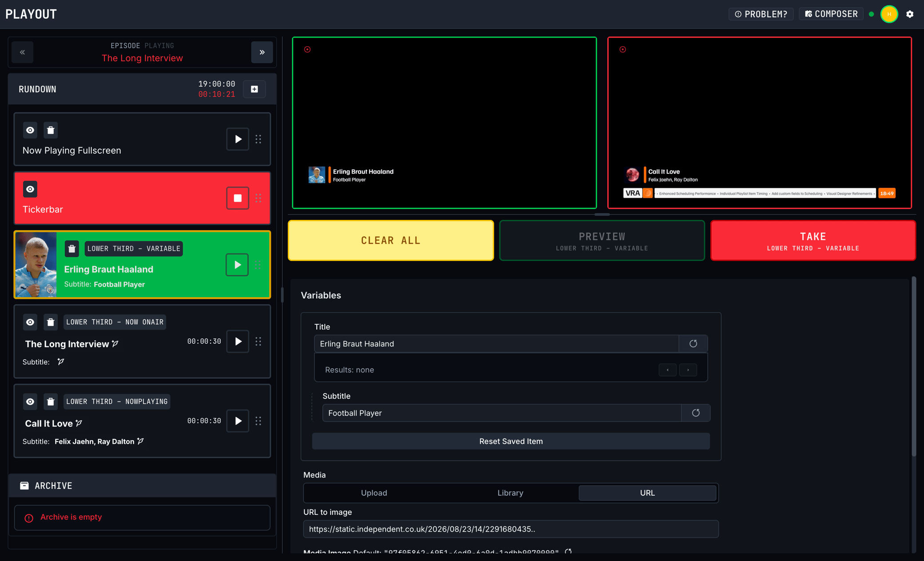Play The Long Interview lower third
The image size is (924, 561).
click(238, 342)
